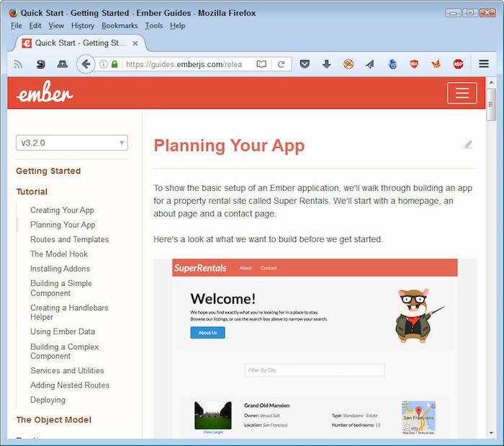Open the Adblock Plus ABP icon
This screenshot has height=446, width=504.
[458, 64]
